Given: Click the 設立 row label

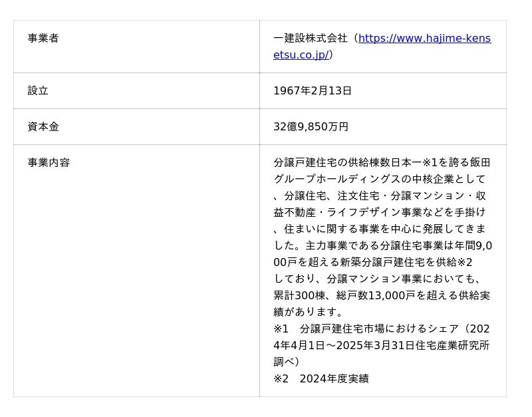Looking at the screenshot, I should pyautogui.click(x=38, y=91).
